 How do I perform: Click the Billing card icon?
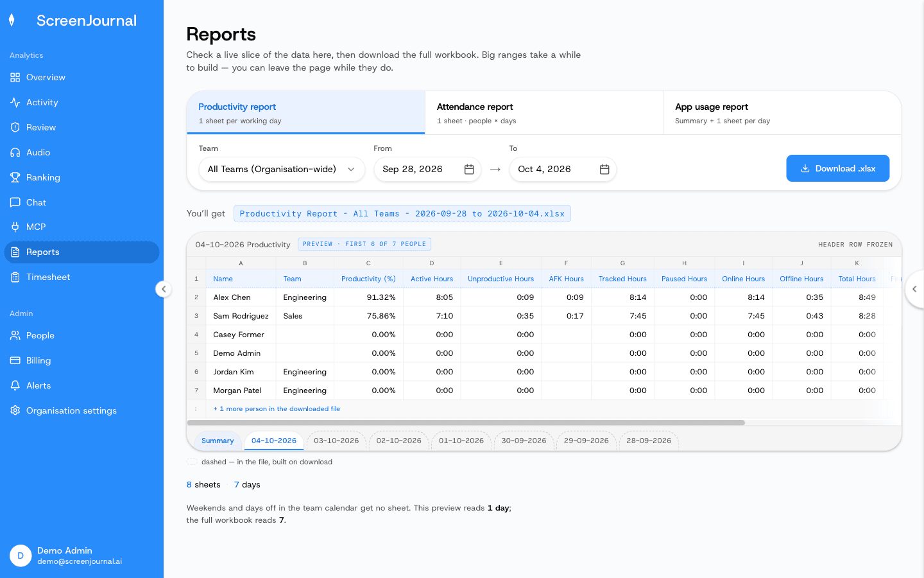tap(15, 361)
